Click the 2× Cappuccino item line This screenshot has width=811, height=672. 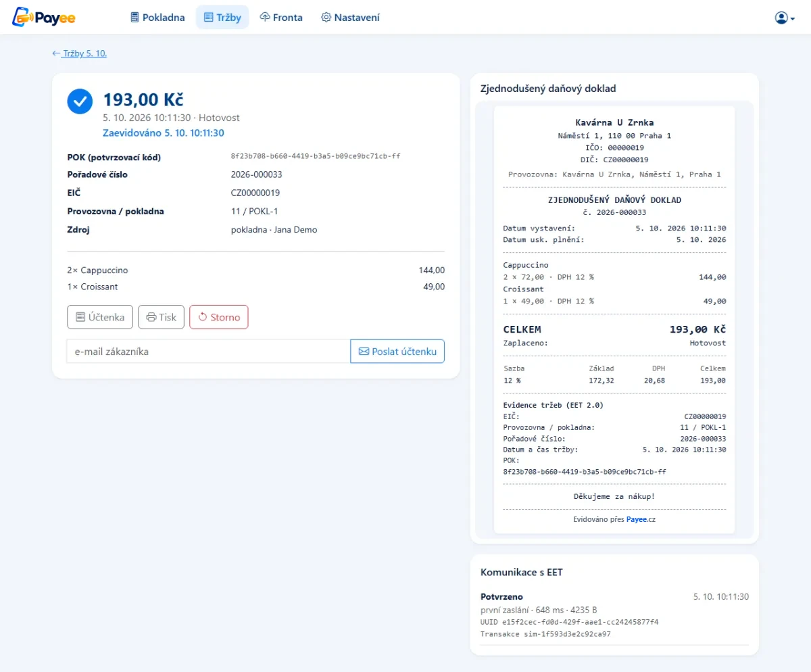pyautogui.click(x=255, y=270)
